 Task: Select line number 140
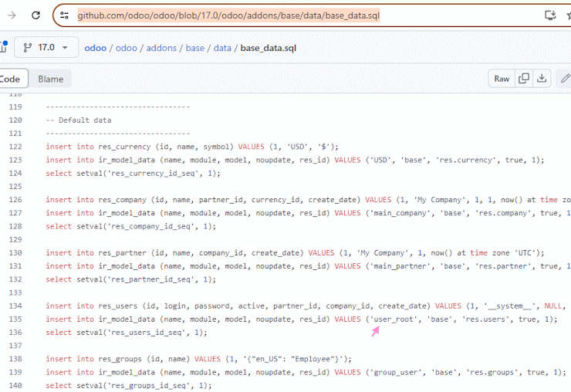tap(15, 386)
